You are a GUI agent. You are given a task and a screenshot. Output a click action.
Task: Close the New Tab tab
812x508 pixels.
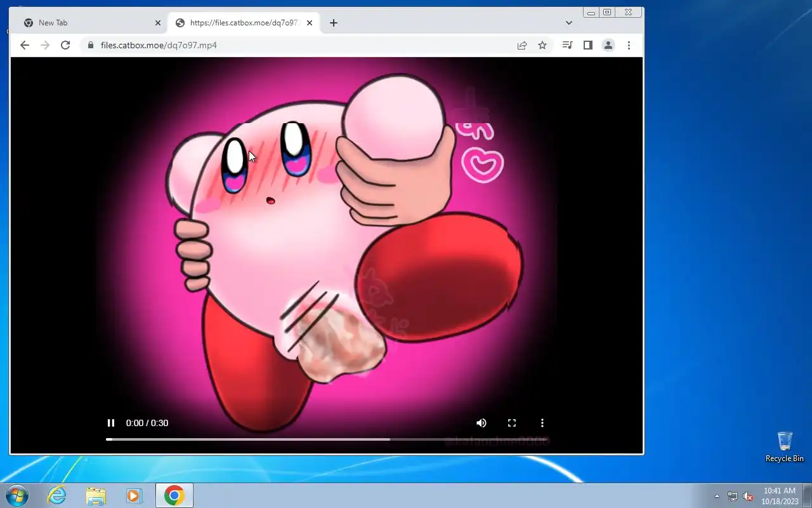pos(158,23)
